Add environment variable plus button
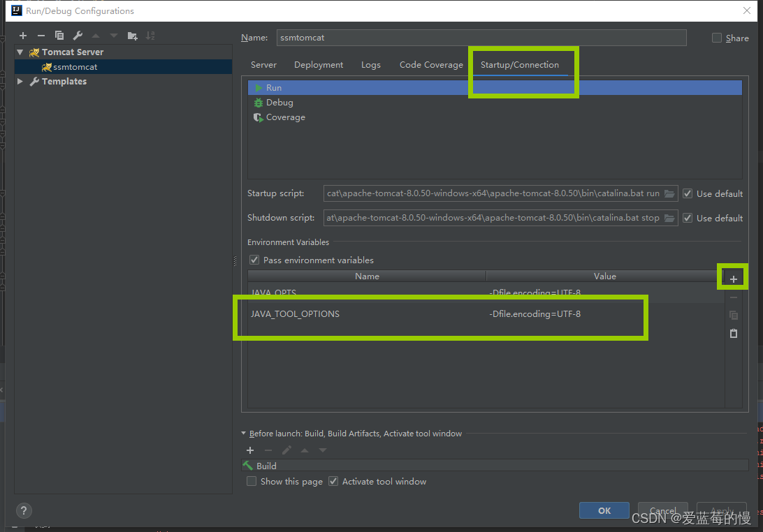 pos(734,279)
